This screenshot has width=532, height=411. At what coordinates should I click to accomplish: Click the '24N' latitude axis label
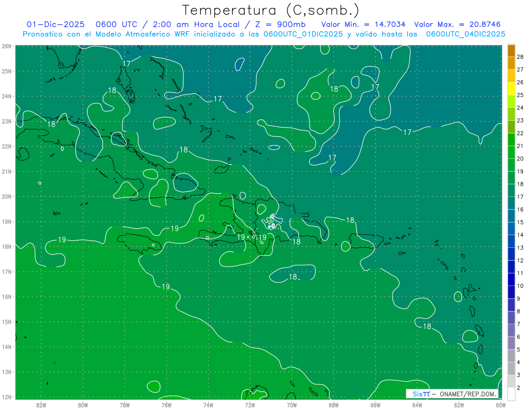pyautogui.click(x=7, y=96)
